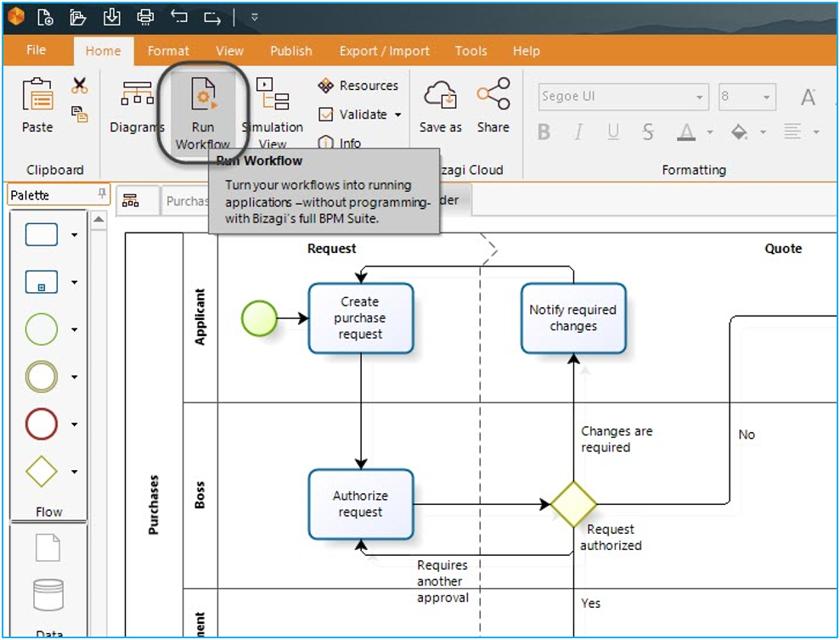The width and height of the screenshot is (840, 640).
Task: Toggle Bold text formatting
Action: [x=544, y=132]
